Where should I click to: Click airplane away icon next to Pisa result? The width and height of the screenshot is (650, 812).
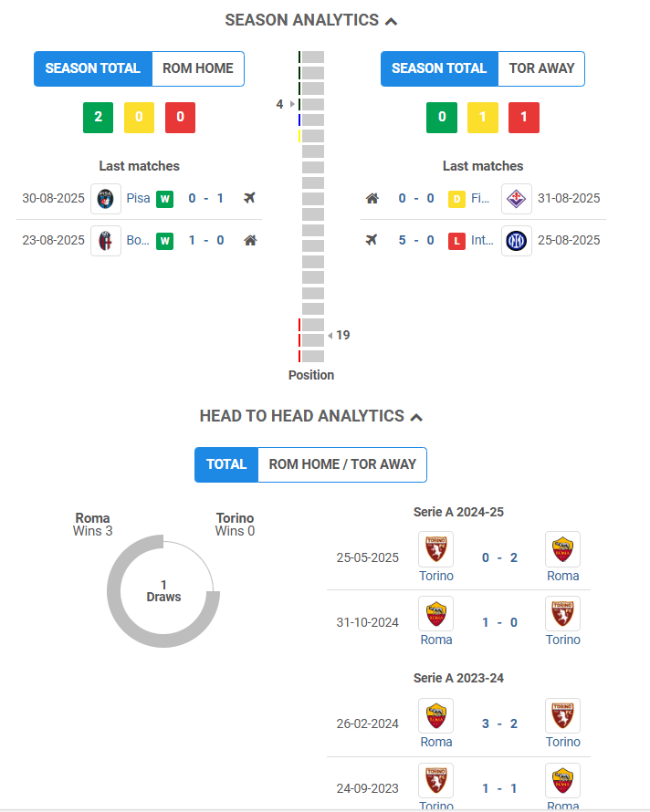click(x=250, y=198)
